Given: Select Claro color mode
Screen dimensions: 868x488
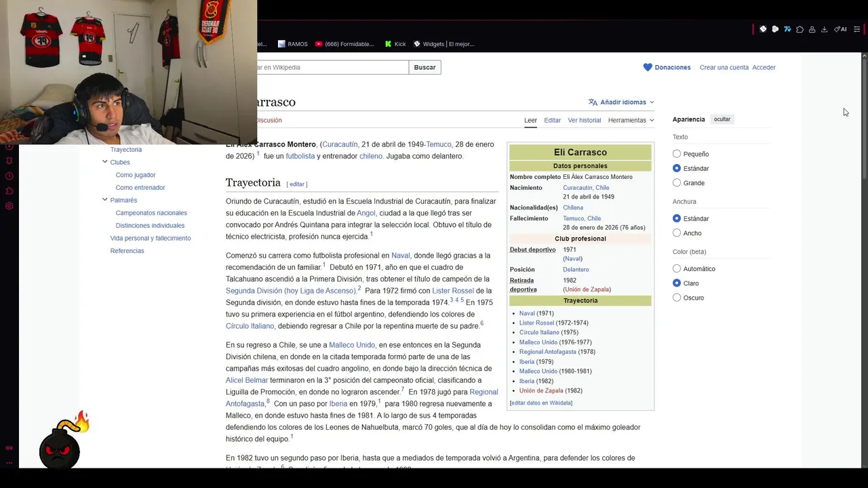Looking at the screenshot, I should point(677,283).
